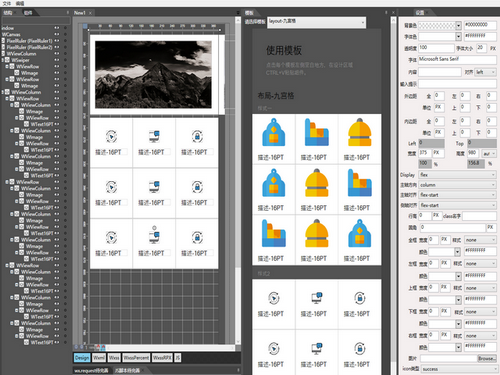
Task: Click the Browse button for image
Action: [487, 358]
